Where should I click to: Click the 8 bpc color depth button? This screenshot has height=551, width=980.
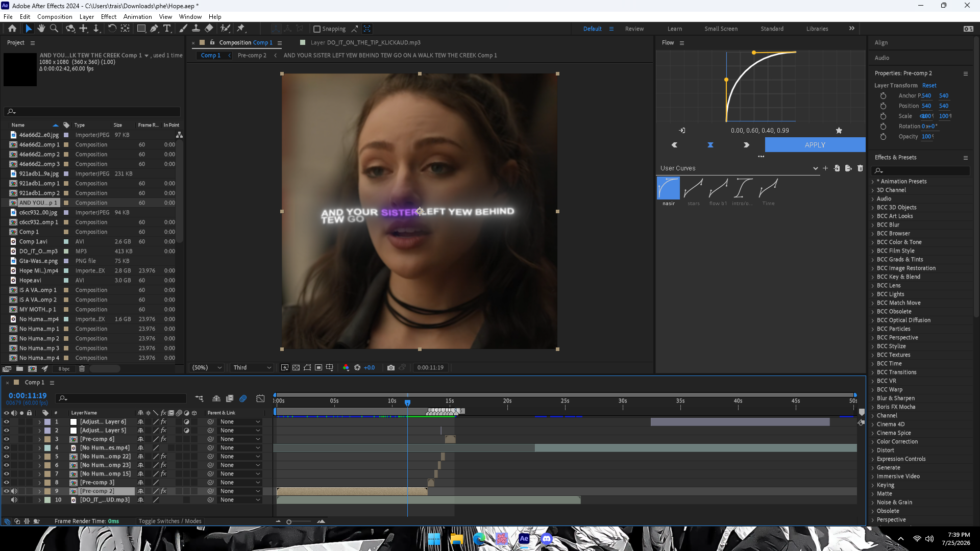tap(64, 368)
